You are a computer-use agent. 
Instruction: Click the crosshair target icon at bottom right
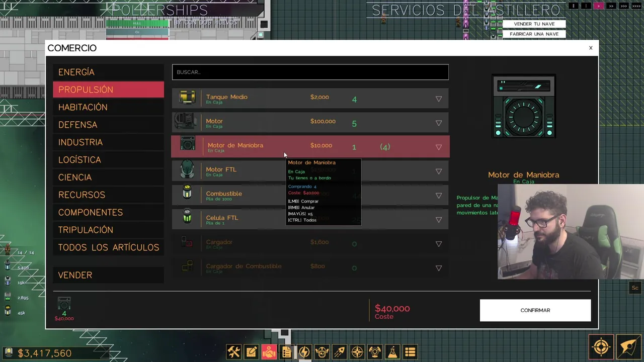click(x=601, y=347)
